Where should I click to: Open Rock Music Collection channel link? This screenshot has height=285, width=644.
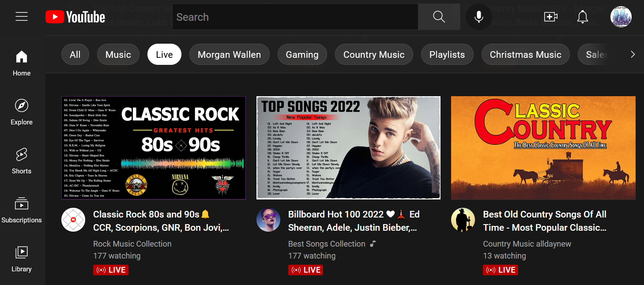coord(132,244)
